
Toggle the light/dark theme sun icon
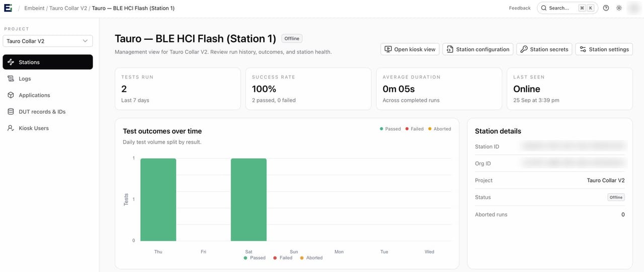(x=619, y=8)
